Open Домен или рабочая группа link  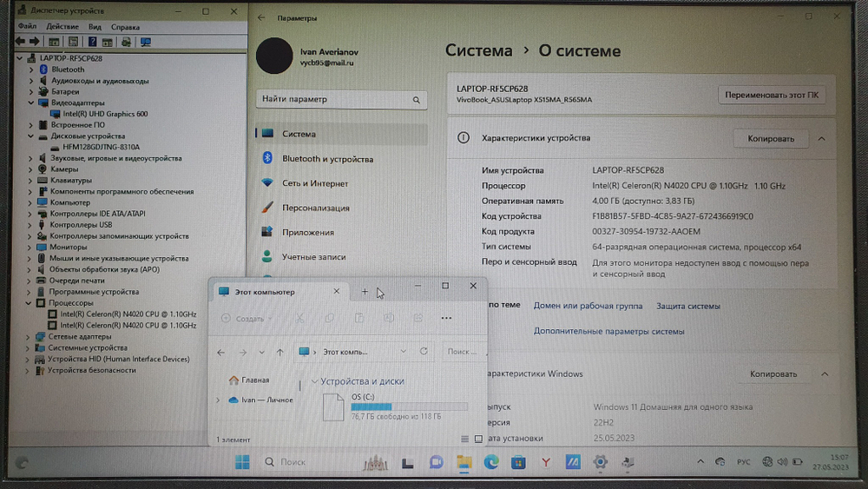588,306
